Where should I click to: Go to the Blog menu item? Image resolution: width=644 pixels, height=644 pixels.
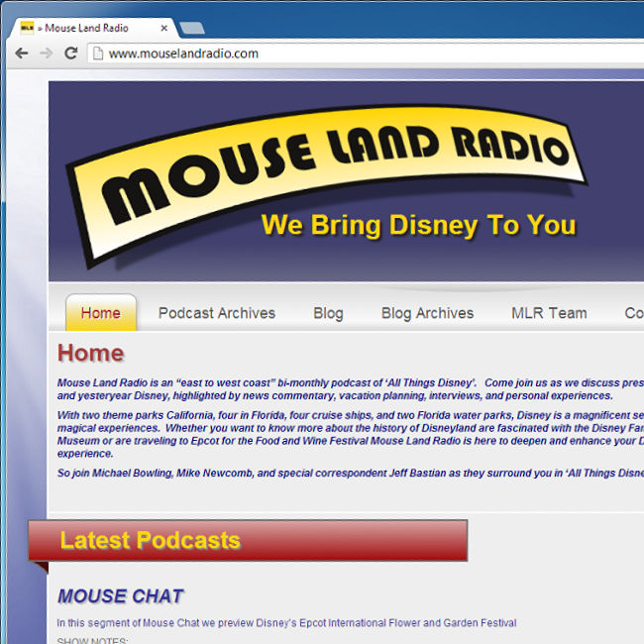[328, 313]
